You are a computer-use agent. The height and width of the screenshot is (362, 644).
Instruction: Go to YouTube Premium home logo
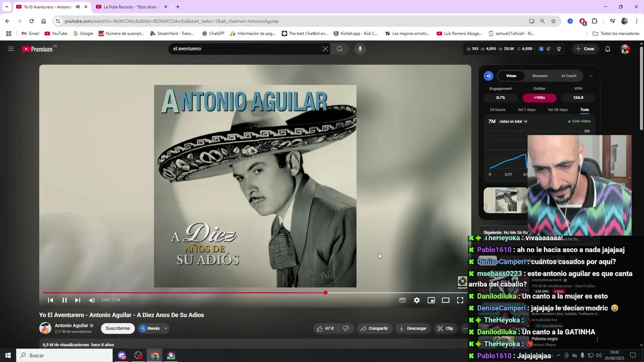coord(37,49)
